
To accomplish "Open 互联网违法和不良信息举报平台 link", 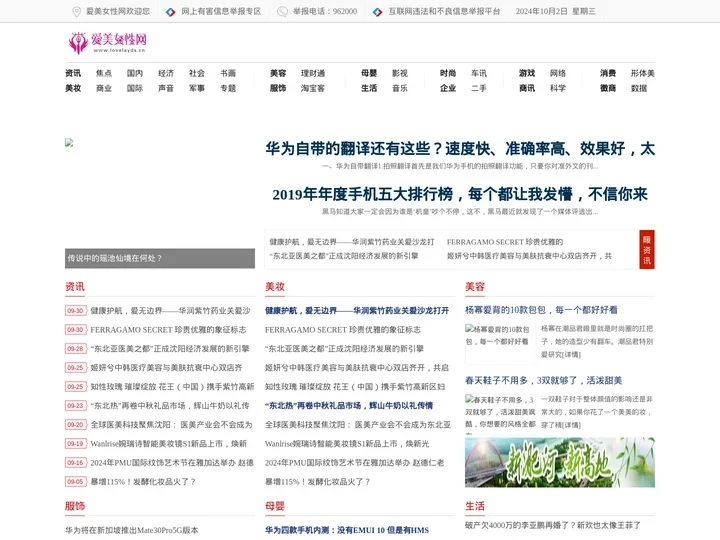I will (x=444, y=11).
